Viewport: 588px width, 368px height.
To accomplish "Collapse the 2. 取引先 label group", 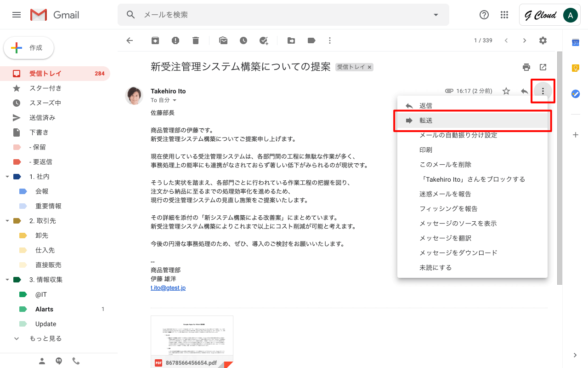I will click(7, 221).
